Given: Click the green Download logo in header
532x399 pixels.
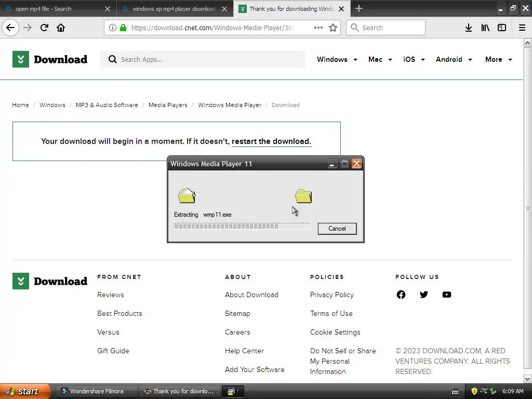Looking at the screenshot, I should tap(50, 59).
